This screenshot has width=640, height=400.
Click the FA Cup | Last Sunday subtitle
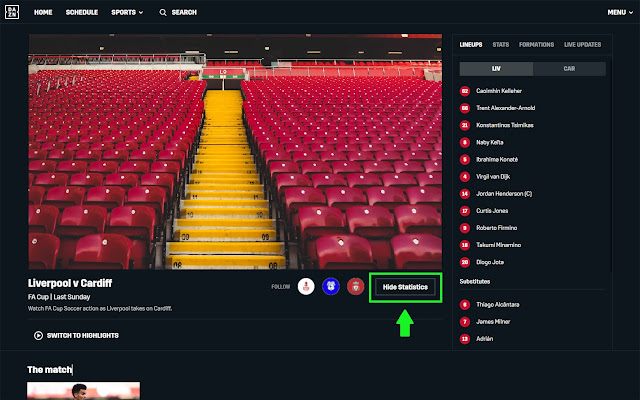click(59, 297)
